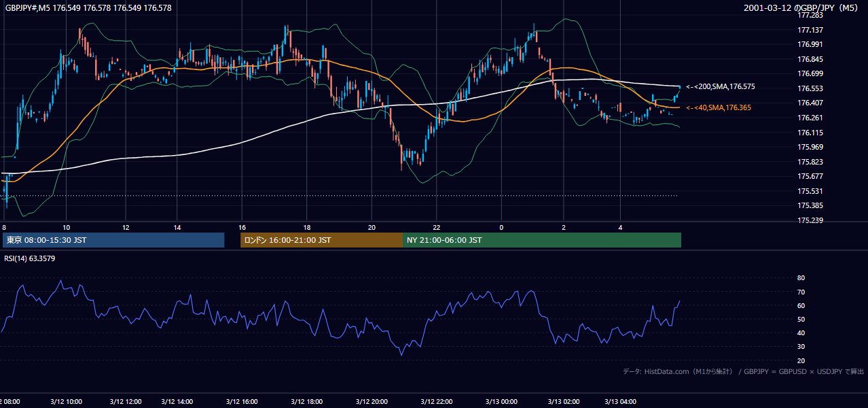Click hour label 12 under price chart
Image resolution: width=868 pixels, height=408 pixels.
pyautogui.click(x=126, y=227)
